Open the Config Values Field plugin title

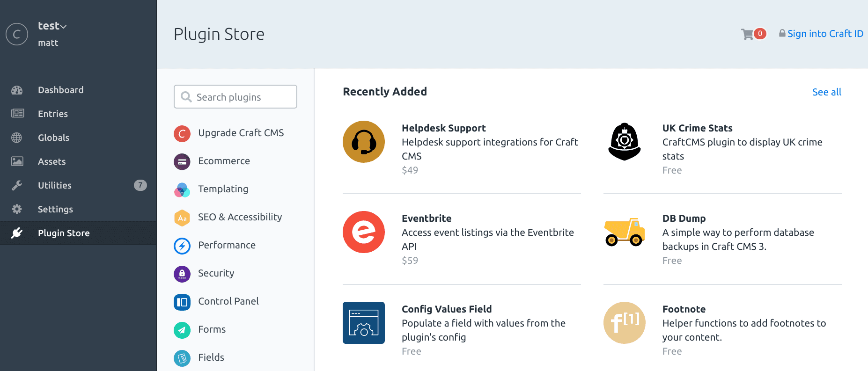point(447,309)
